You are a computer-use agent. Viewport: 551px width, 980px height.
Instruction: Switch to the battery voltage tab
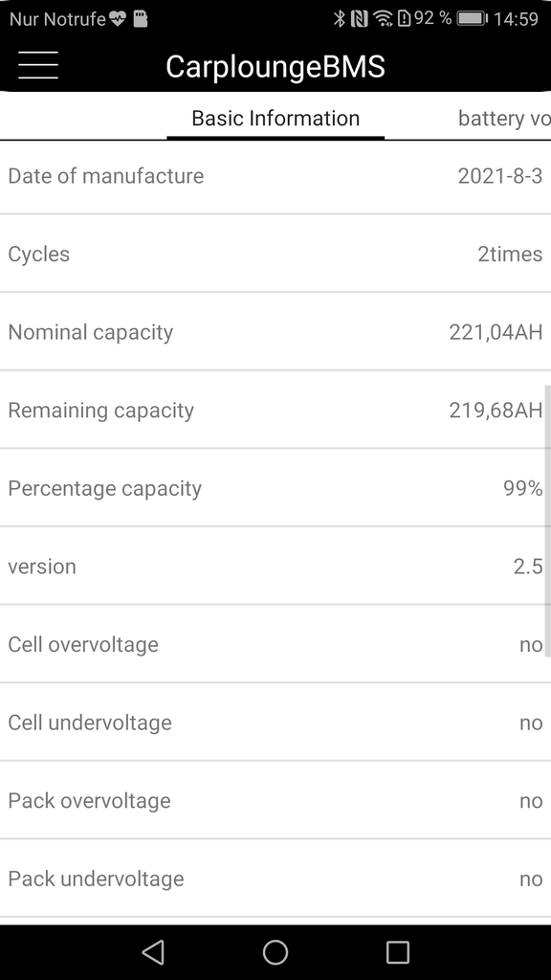coord(504,118)
